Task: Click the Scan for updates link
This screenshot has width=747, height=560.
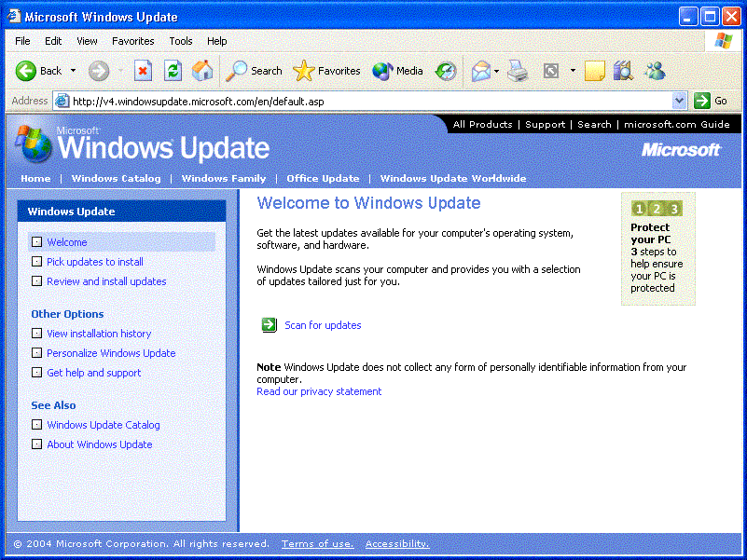Action: [x=323, y=325]
